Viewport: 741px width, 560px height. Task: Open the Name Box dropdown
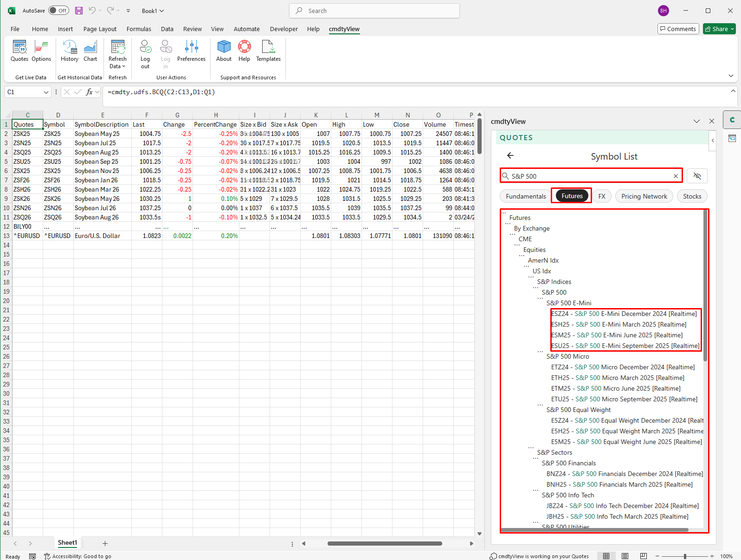coord(46,92)
